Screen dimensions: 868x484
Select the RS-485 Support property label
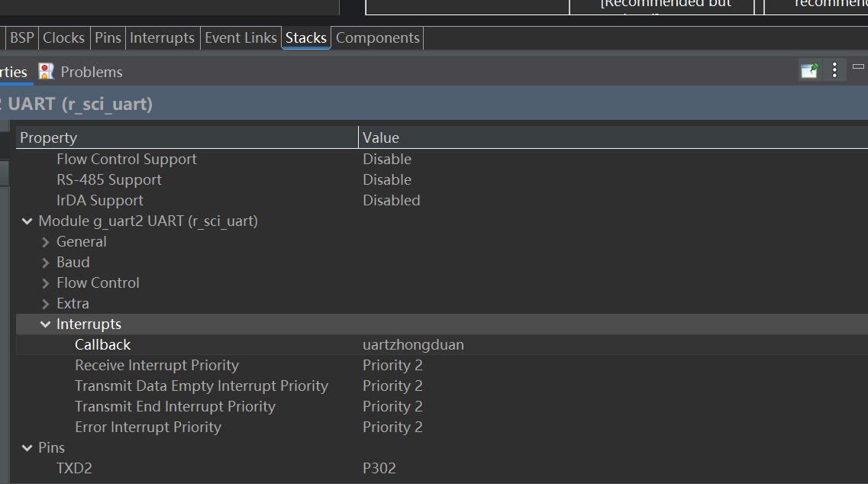(109, 179)
